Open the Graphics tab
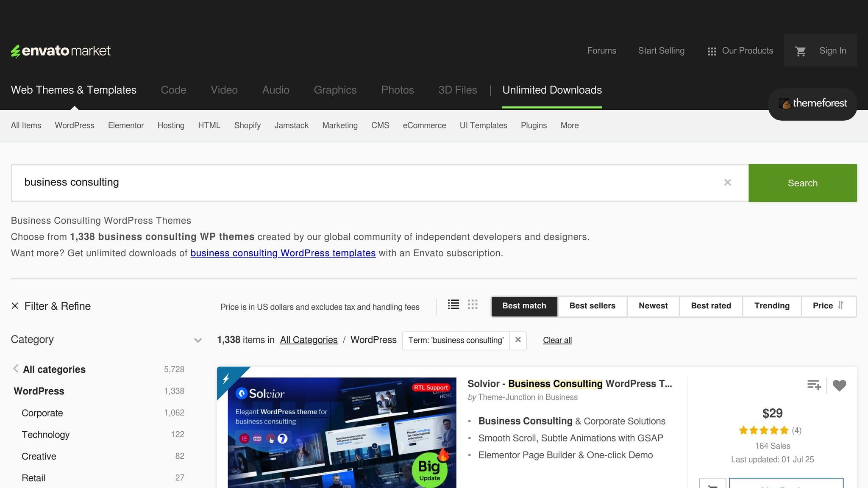Screen dimensions: 868x488 click(335, 90)
